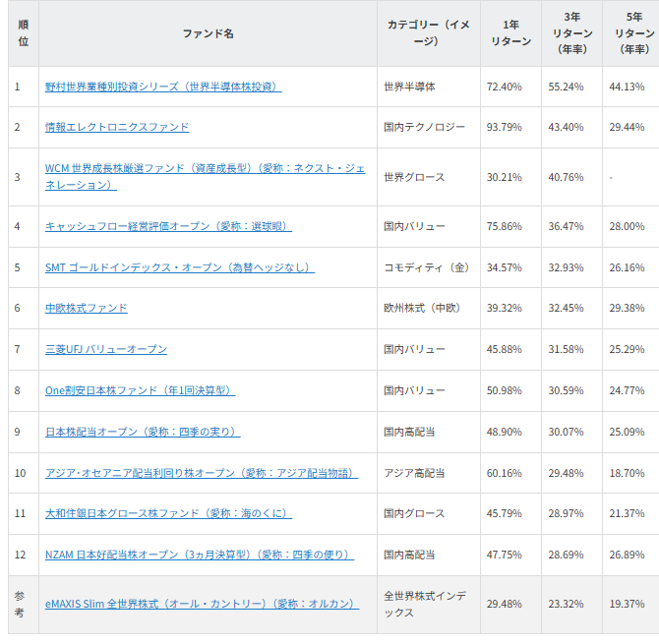Screen dimensions: 659x644
Task: Open the 中欧株式ファンド link
Action: (87, 309)
